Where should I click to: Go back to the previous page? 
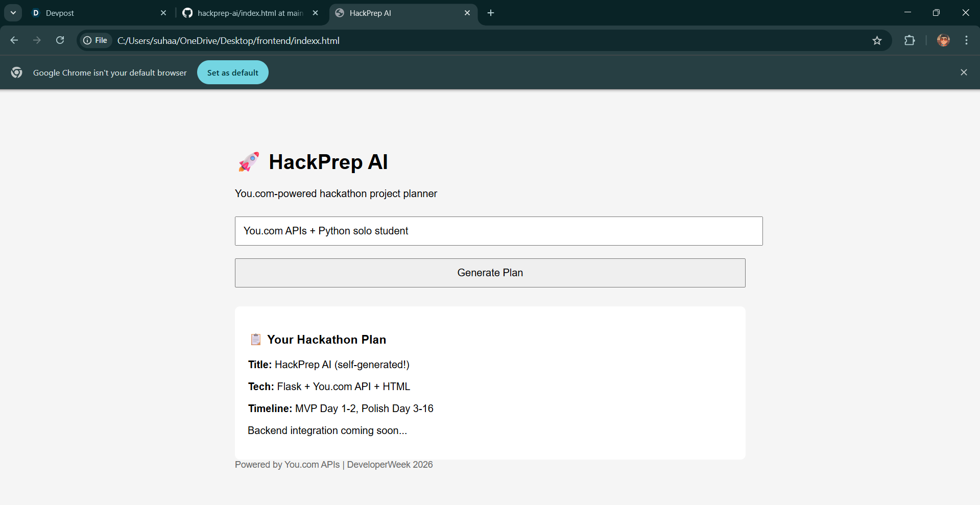click(x=14, y=40)
